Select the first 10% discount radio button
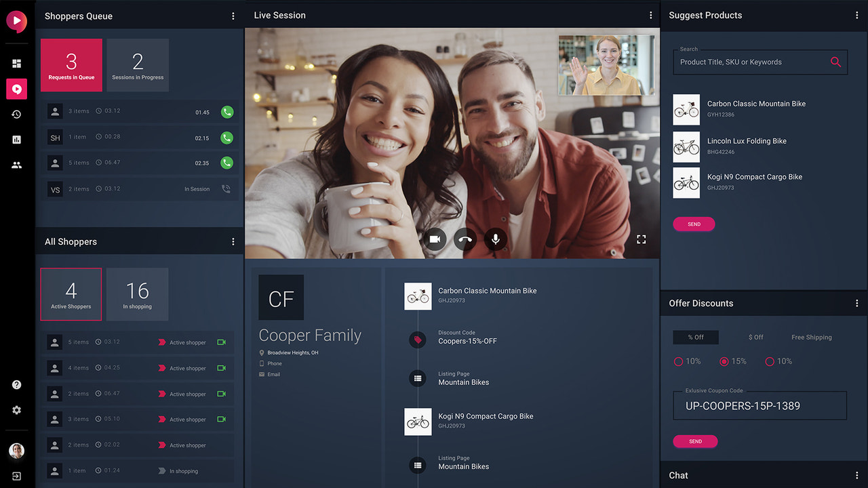The image size is (868, 488). pyautogui.click(x=678, y=361)
